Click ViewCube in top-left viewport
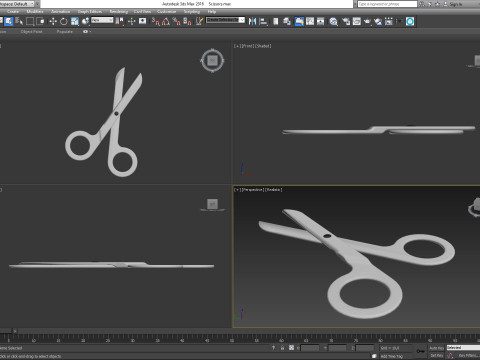The width and height of the screenshot is (480, 360). tap(212, 61)
